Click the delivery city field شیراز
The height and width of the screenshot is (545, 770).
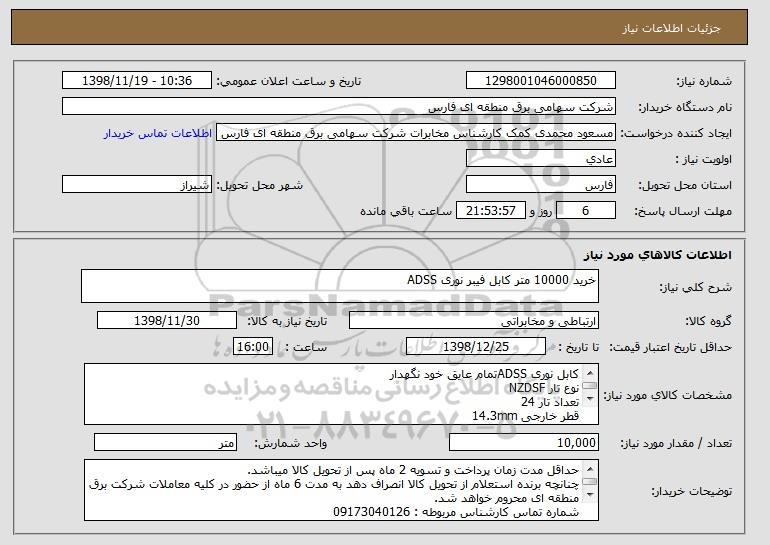(137, 185)
